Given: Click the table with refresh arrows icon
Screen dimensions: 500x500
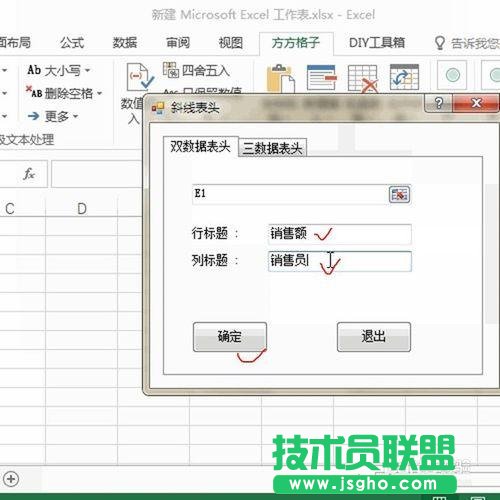Looking at the screenshot, I should 404,77.
